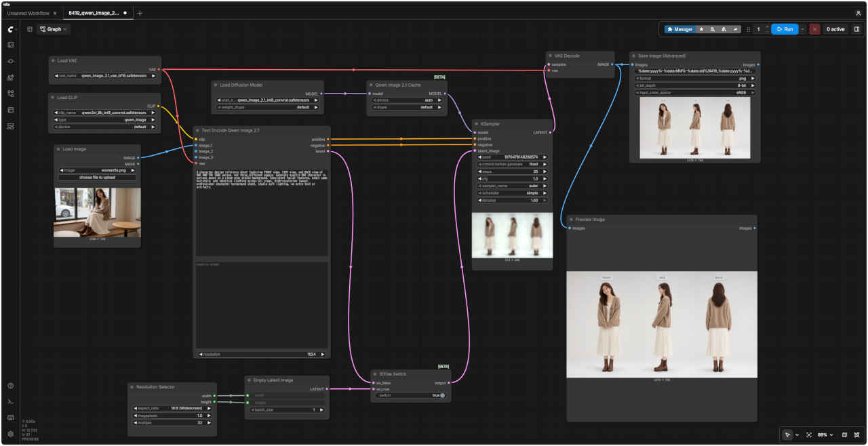Increase the run batch count stepper
This screenshot has width=868, height=446.
click(767, 26)
